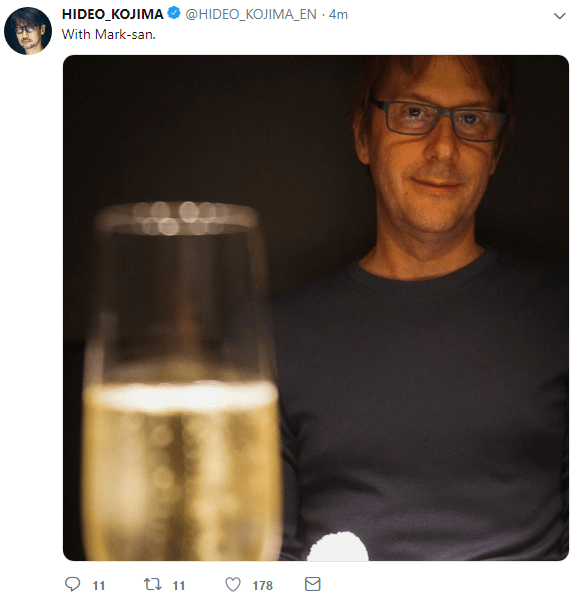This screenshot has height=598, width=577.
Task: Click the 178 likes count
Action: tap(263, 585)
